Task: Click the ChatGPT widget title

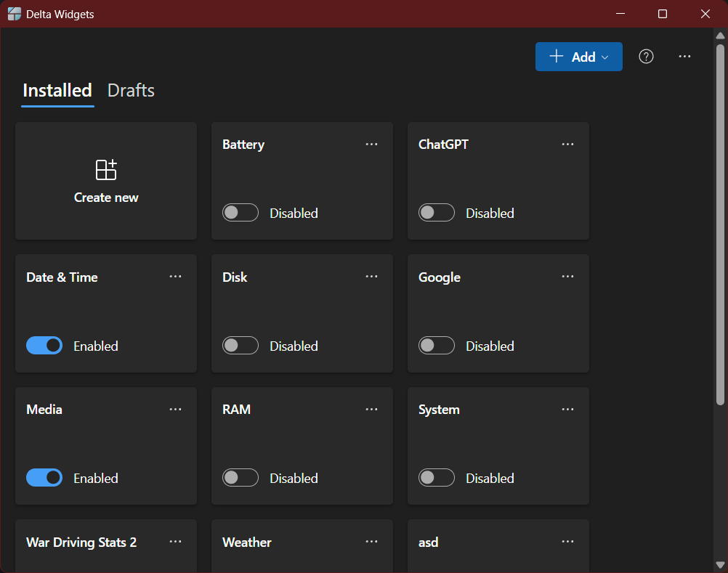Action: point(443,145)
